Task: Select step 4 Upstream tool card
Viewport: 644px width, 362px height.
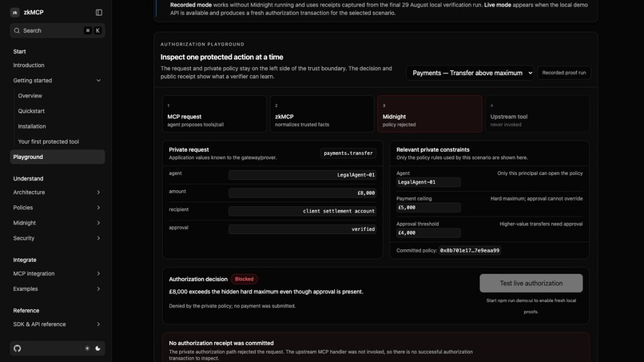Action: [538, 113]
